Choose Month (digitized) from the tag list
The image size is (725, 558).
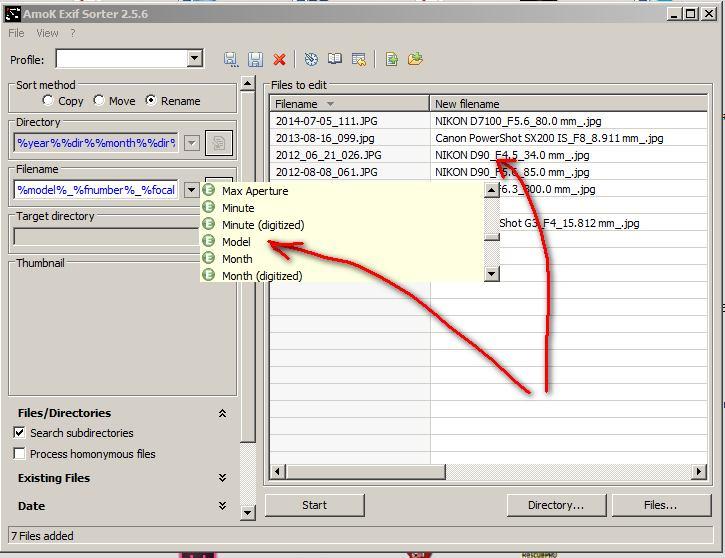coord(262,276)
